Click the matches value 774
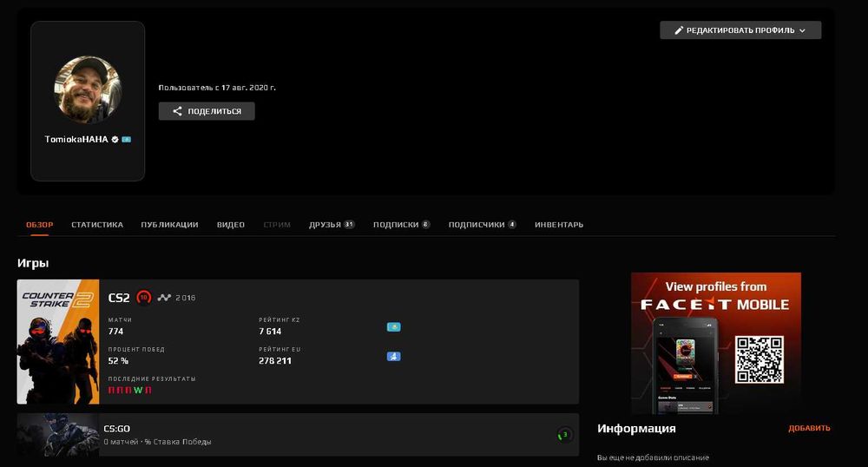The image size is (868, 467). click(x=115, y=332)
